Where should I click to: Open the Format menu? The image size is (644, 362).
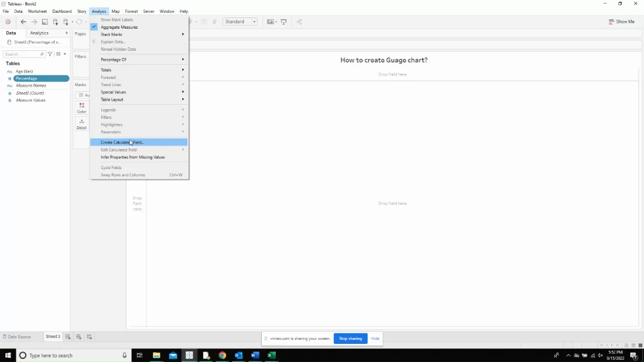131,12
